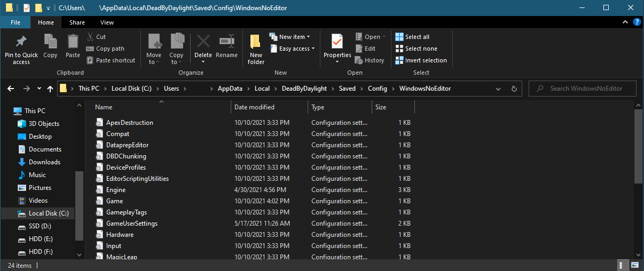Go up one folder level
This screenshot has width=644, height=271.
pos(50,89)
